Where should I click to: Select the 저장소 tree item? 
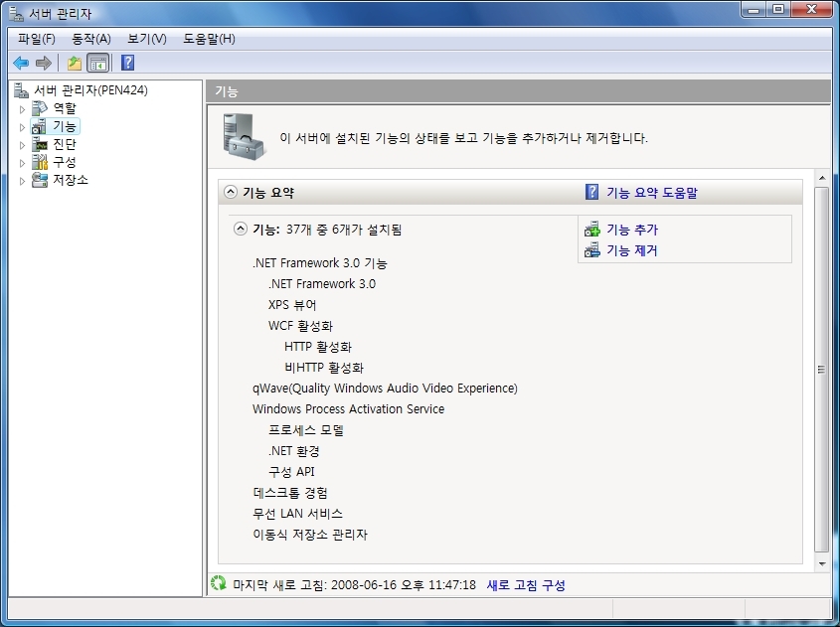point(71,180)
